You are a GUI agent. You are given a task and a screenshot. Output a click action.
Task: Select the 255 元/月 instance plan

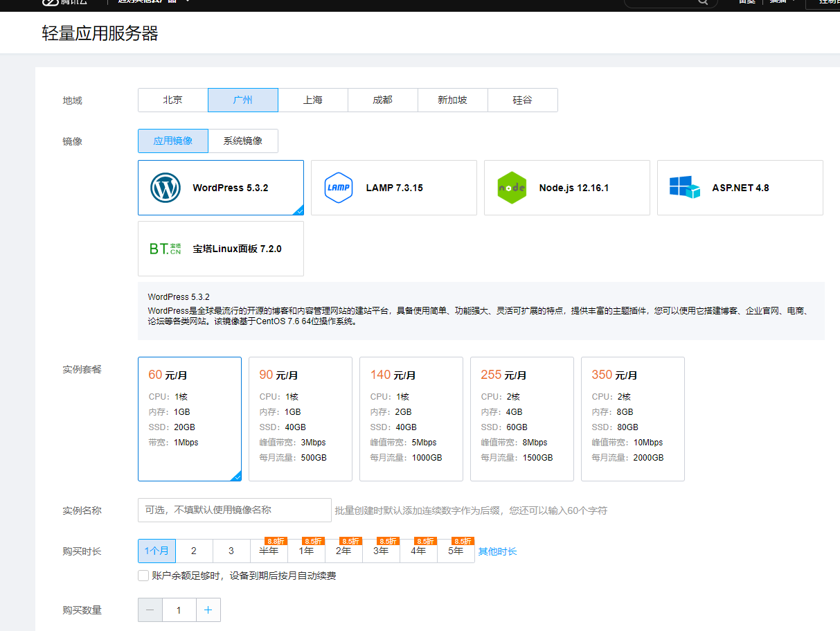[x=521, y=419]
